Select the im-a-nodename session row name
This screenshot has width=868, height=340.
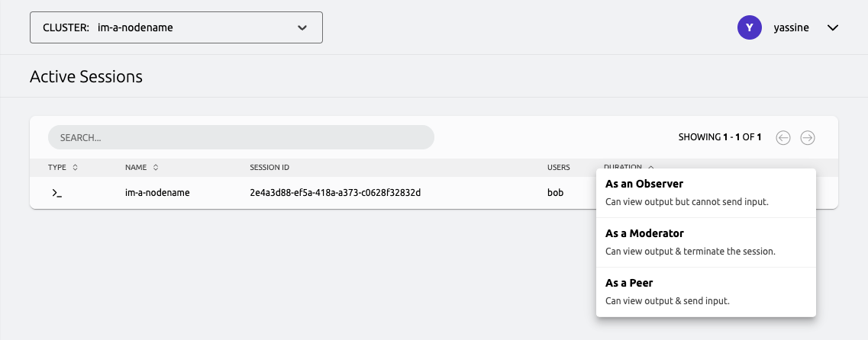click(x=157, y=193)
